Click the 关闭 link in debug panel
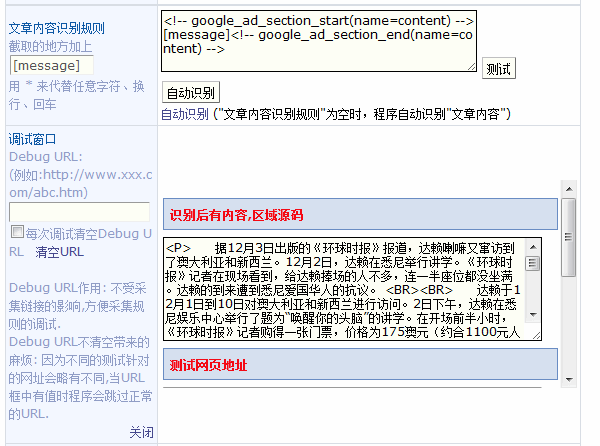 [141, 432]
